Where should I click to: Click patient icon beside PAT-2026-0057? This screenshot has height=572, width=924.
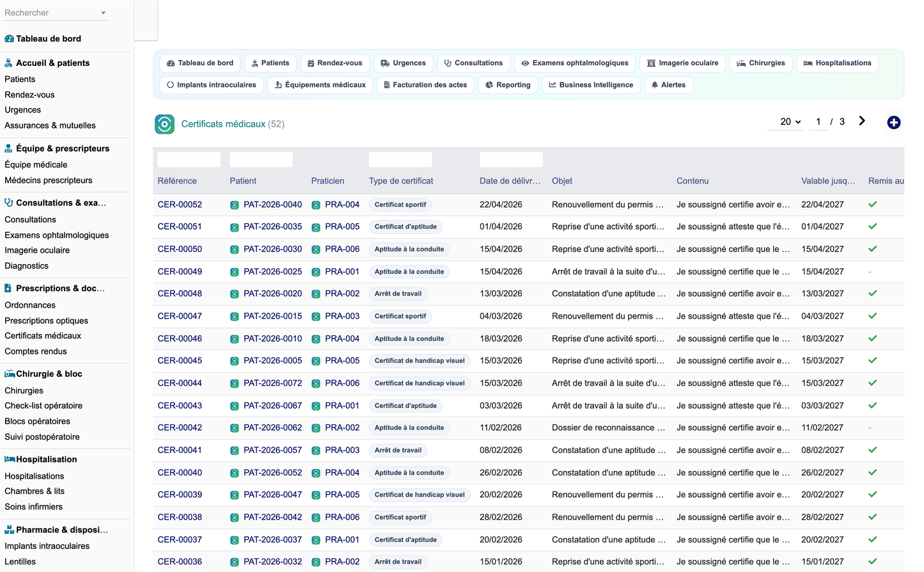point(235,451)
